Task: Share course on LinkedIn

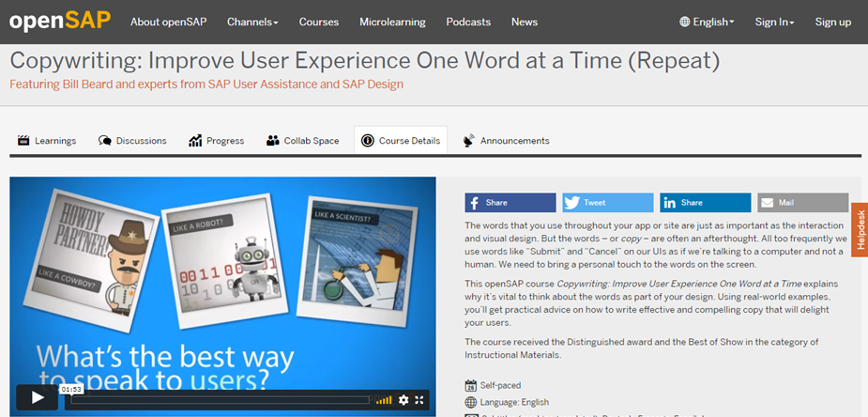Action: [x=705, y=203]
